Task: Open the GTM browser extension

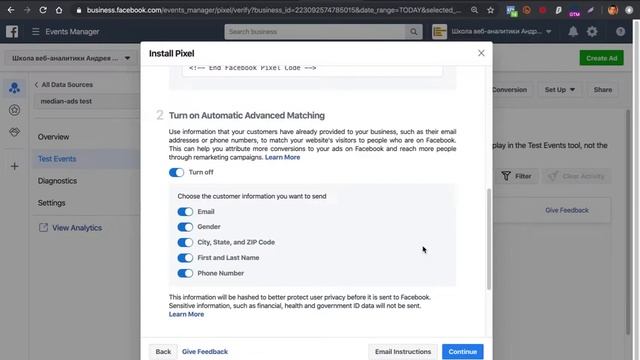Action: [x=574, y=11]
